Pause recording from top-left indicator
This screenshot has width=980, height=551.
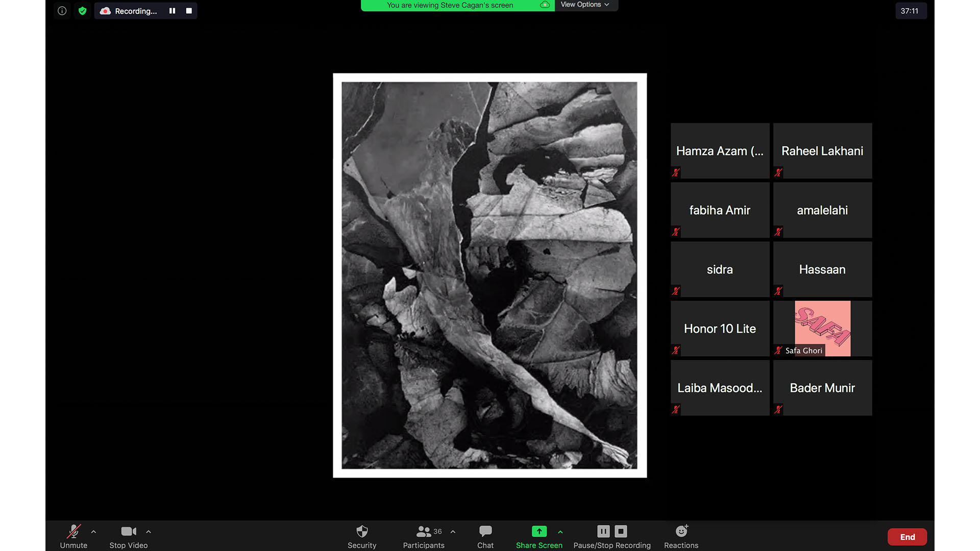coord(173,11)
